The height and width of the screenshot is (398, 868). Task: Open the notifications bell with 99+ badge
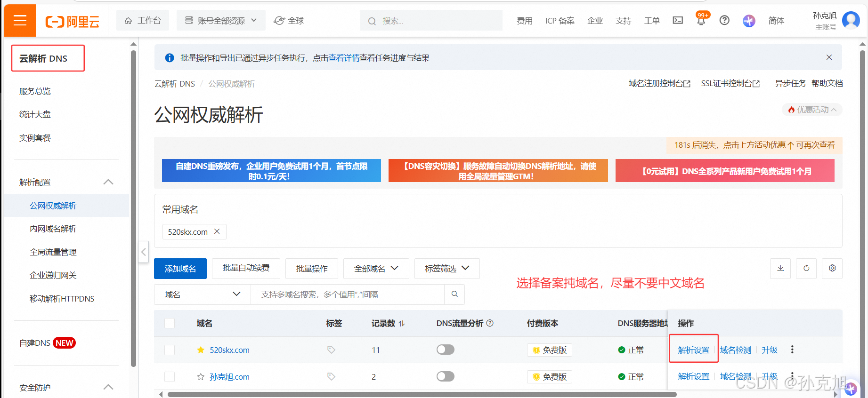701,20
